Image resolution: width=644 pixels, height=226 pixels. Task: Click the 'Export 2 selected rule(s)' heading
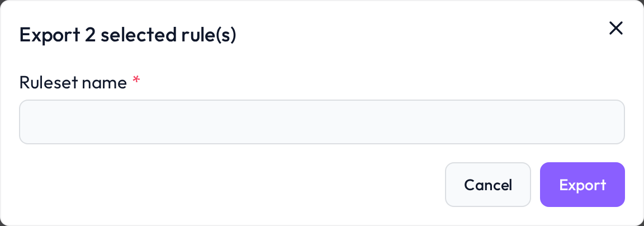pos(127,35)
